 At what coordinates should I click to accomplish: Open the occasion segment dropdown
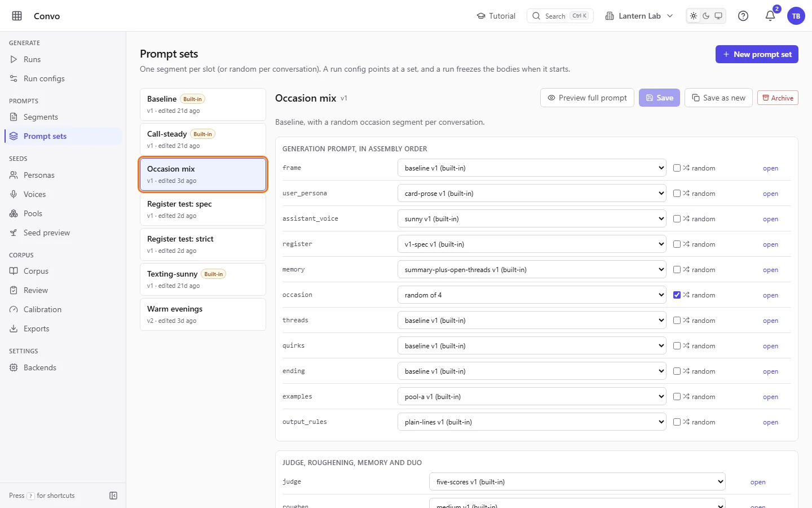(x=532, y=295)
